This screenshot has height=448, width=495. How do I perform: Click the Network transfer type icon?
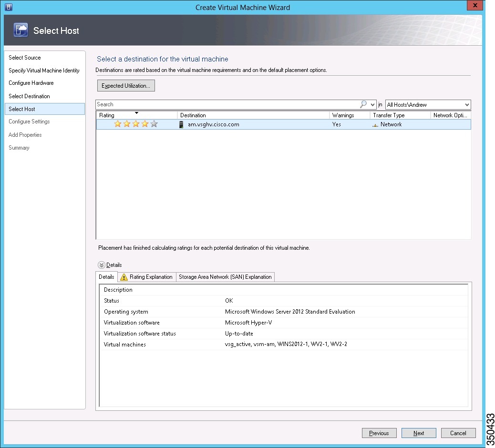click(375, 125)
